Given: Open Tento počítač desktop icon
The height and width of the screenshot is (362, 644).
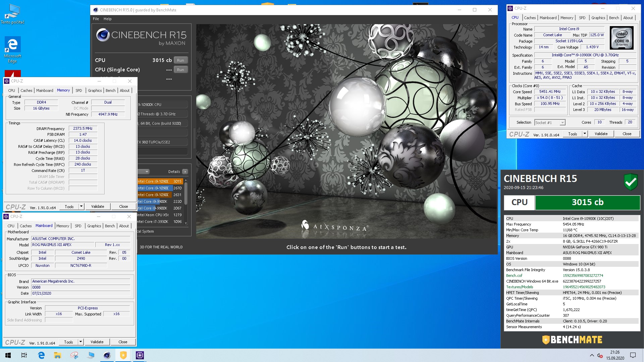Looking at the screenshot, I should 12,14.
